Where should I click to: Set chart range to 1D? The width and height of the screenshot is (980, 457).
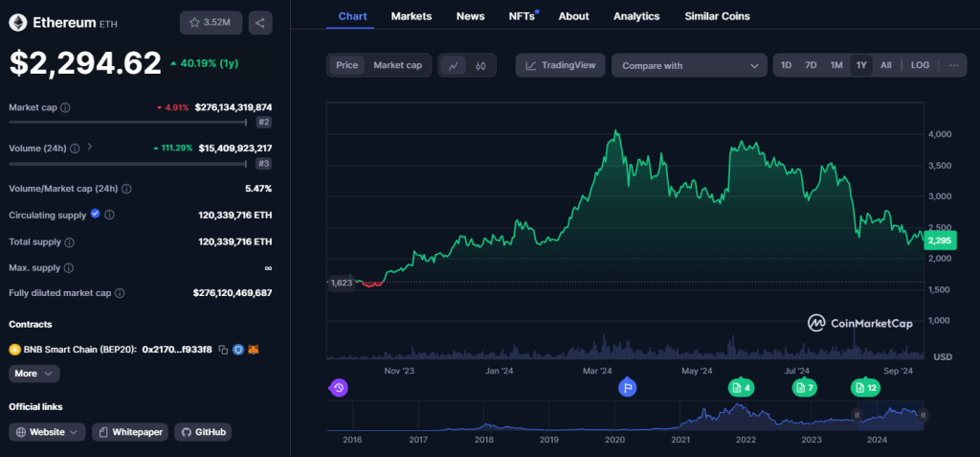point(787,65)
